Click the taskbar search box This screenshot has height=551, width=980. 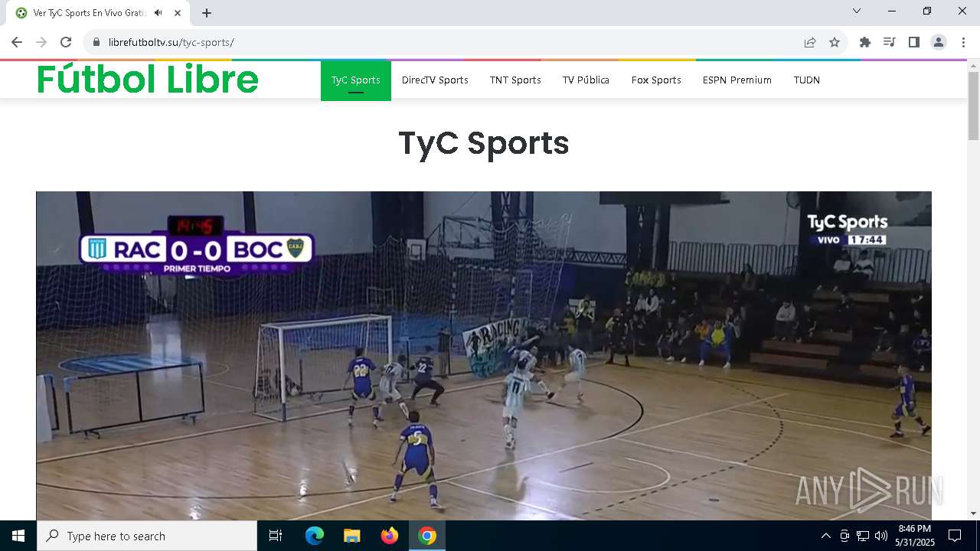tap(147, 536)
